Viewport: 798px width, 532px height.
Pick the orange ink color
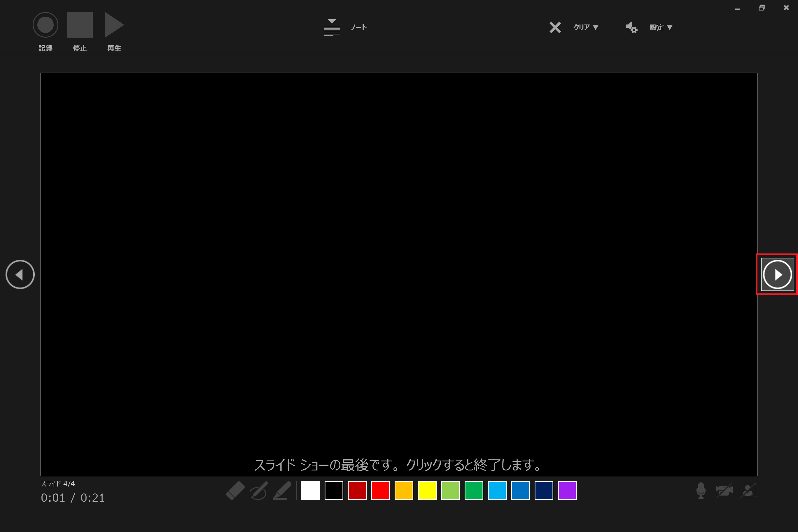click(404, 491)
